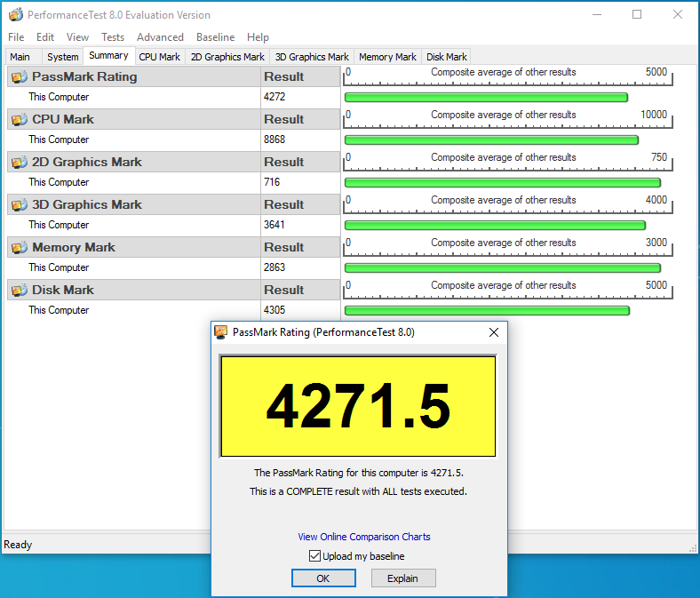
Task: Click the Disk Mark green result bar
Action: [x=487, y=311]
